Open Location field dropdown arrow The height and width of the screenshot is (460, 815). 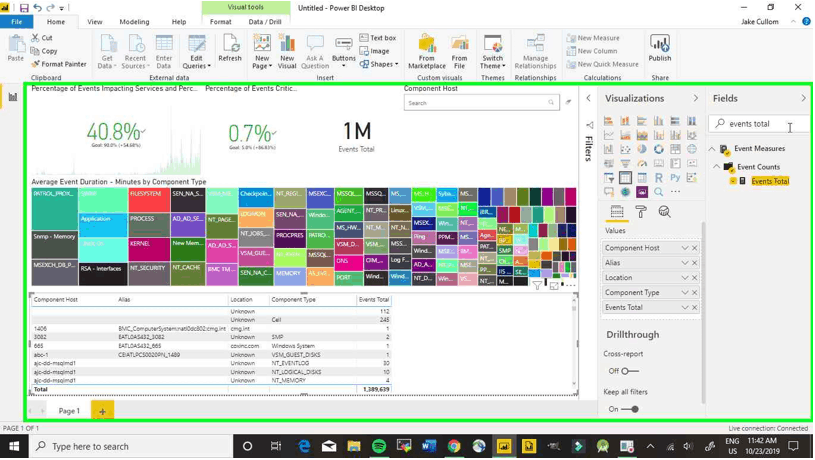685,278
